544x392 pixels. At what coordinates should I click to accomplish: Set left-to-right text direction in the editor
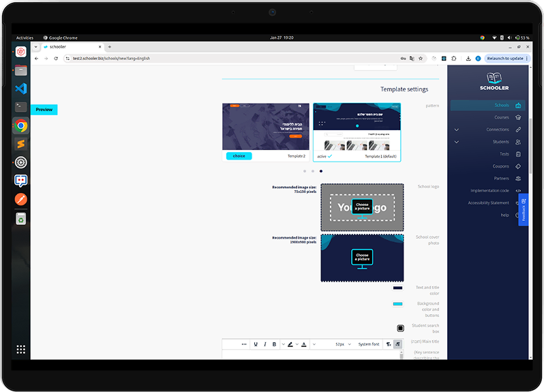click(x=389, y=344)
